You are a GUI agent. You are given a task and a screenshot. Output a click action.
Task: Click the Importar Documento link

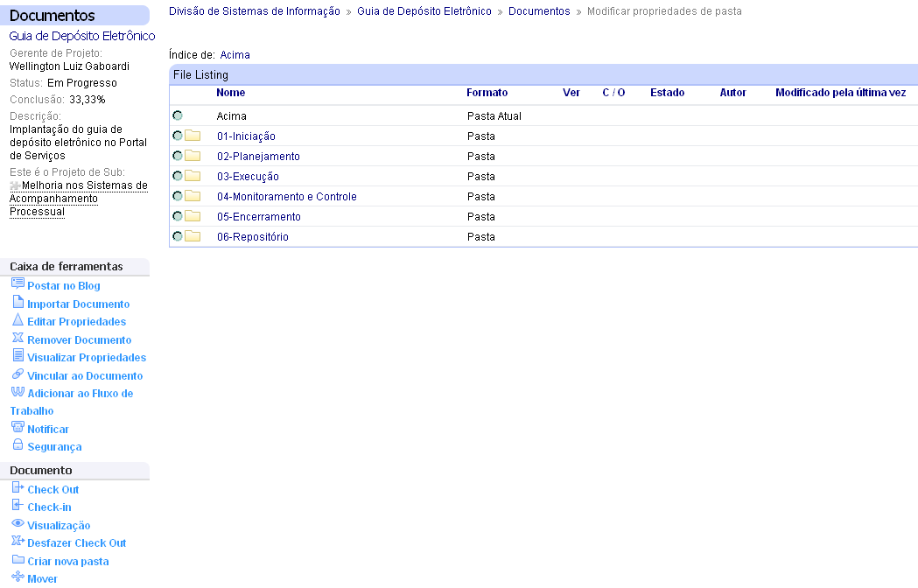(x=79, y=304)
